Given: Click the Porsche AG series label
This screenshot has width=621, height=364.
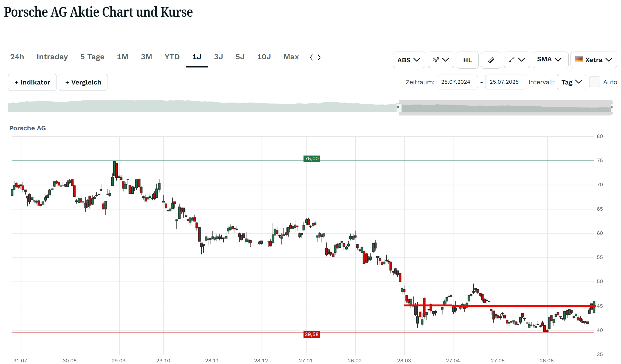Looking at the screenshot, I should coord(27,128).
